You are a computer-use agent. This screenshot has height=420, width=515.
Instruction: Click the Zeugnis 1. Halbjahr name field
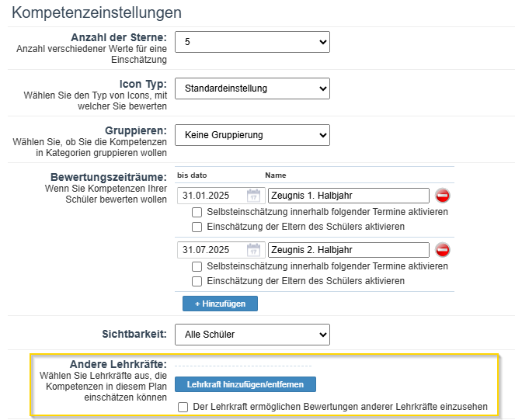(x=348, y=196)
